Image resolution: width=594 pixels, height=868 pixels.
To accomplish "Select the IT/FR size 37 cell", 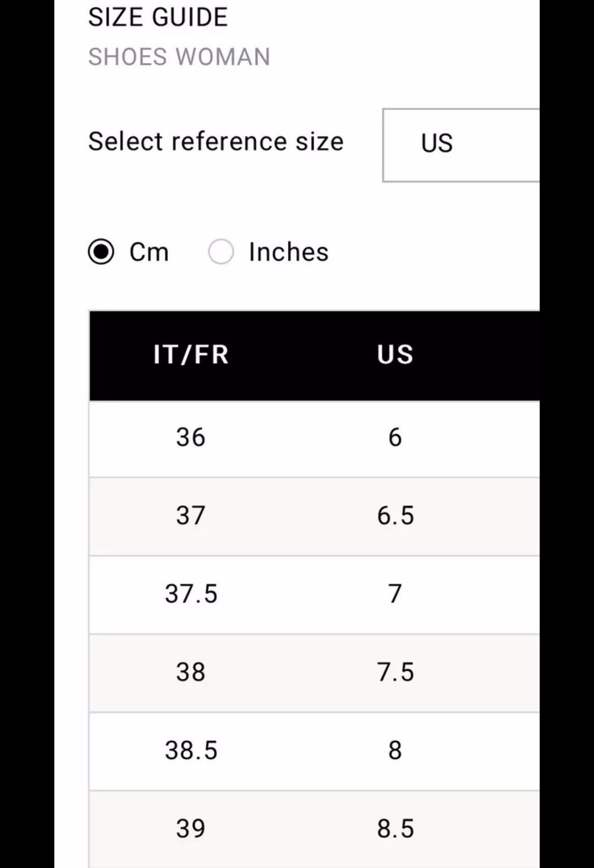I will tap(191, 515).
